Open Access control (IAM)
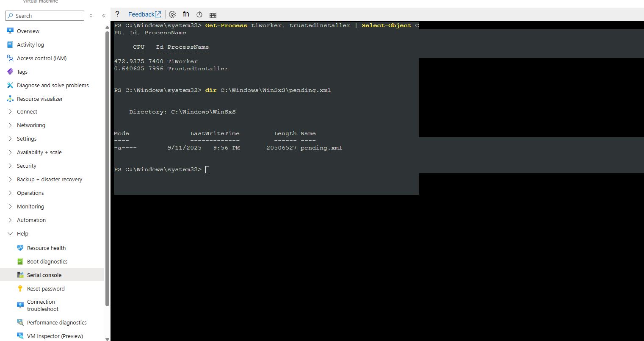This screenshot has width=644, height=341. click(x=41, y=58)
